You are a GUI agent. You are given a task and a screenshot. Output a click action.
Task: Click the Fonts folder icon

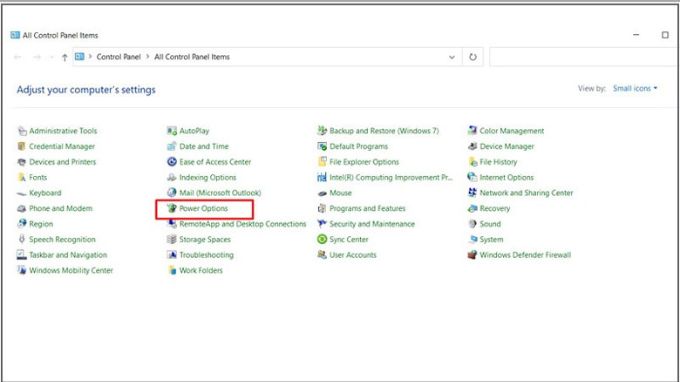click(x=22, y=177)
